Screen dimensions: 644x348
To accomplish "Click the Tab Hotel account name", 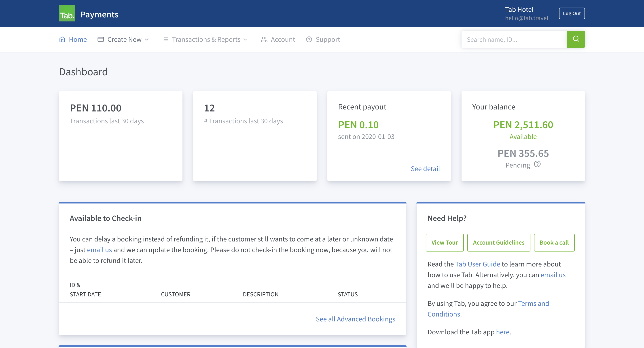I will pyautogui.click(x=519, y=9).
